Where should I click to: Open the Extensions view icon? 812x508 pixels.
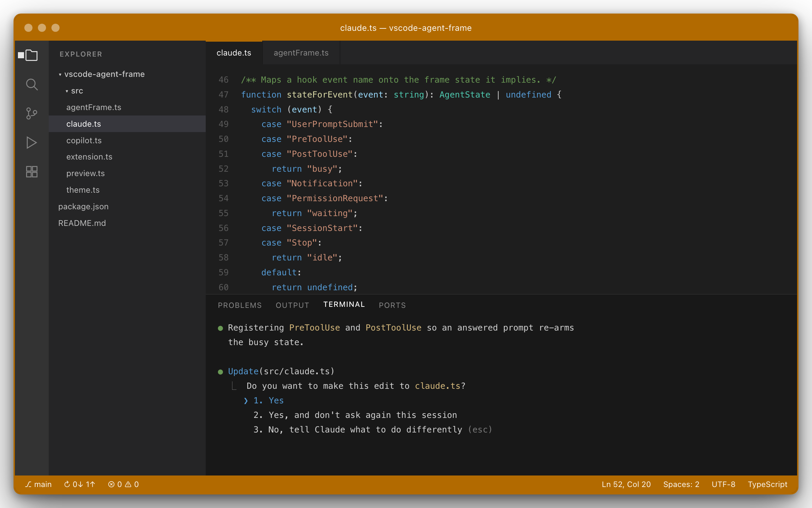pyautogui.click(x=31, y=172)
